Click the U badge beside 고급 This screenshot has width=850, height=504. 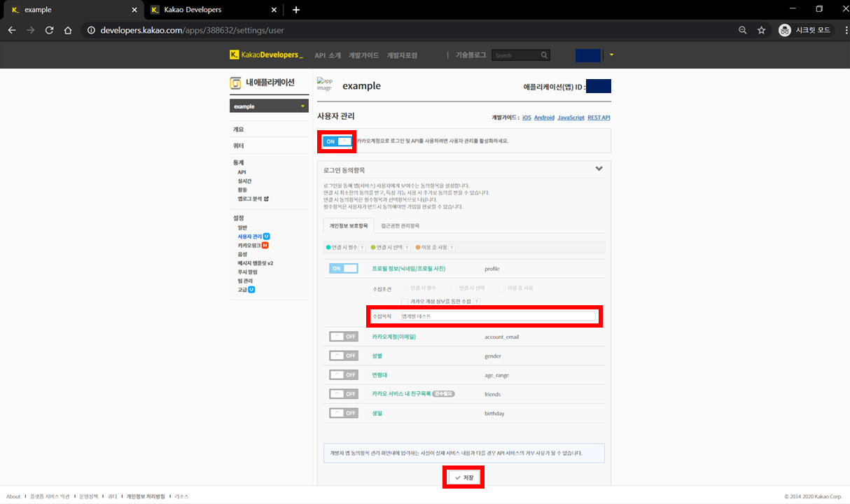coord(251,289)
